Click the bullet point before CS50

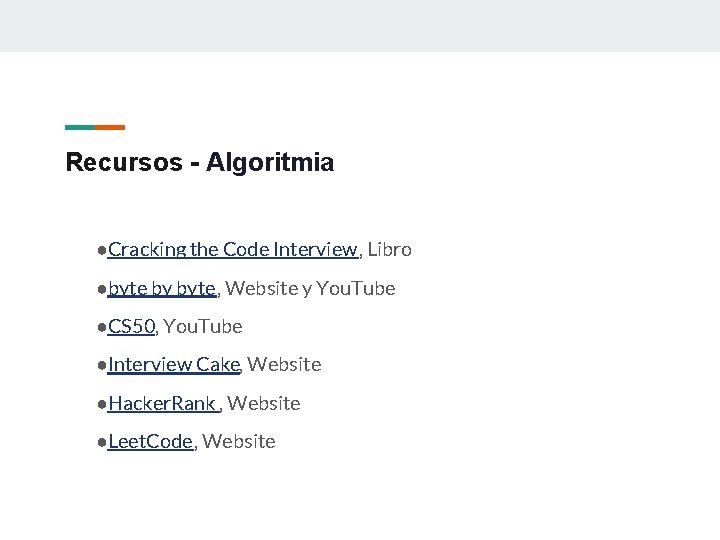click(x=103, y=326)
